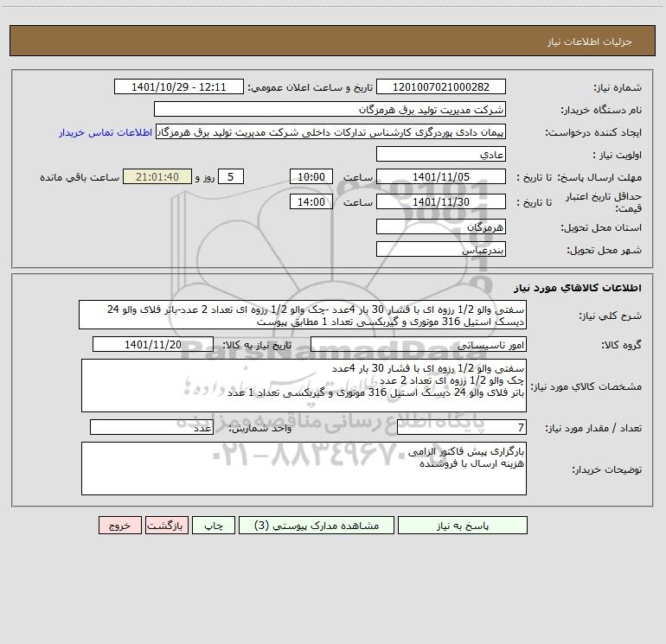This screenshot has width=666, height=644.
Task: Click the پاسخ به نیاز button
Action: pos(463,525)
